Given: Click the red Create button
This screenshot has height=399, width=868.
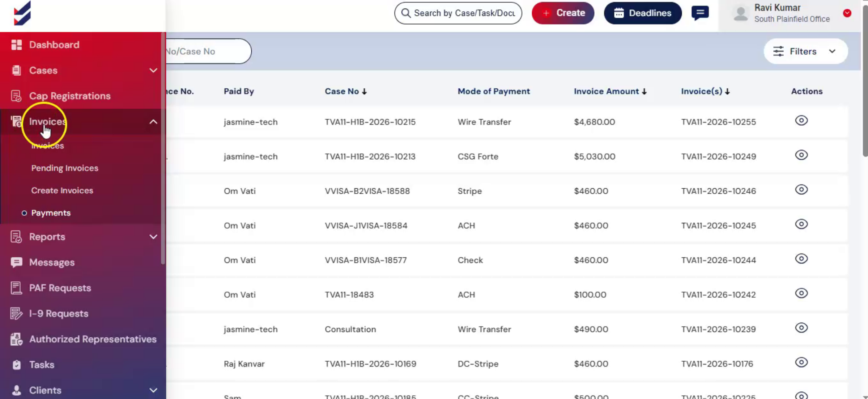Looking at the screenshot, I should (x=563, y=13).
